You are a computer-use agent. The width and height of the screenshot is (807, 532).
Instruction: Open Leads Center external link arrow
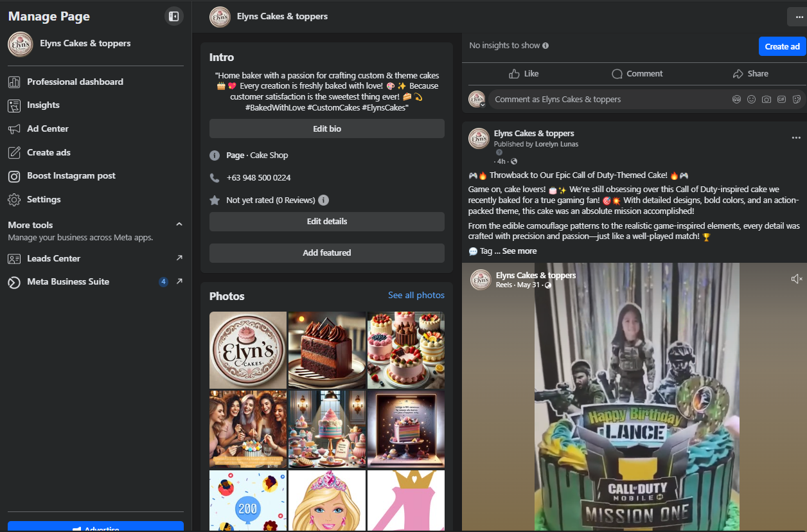pos(179,258)
